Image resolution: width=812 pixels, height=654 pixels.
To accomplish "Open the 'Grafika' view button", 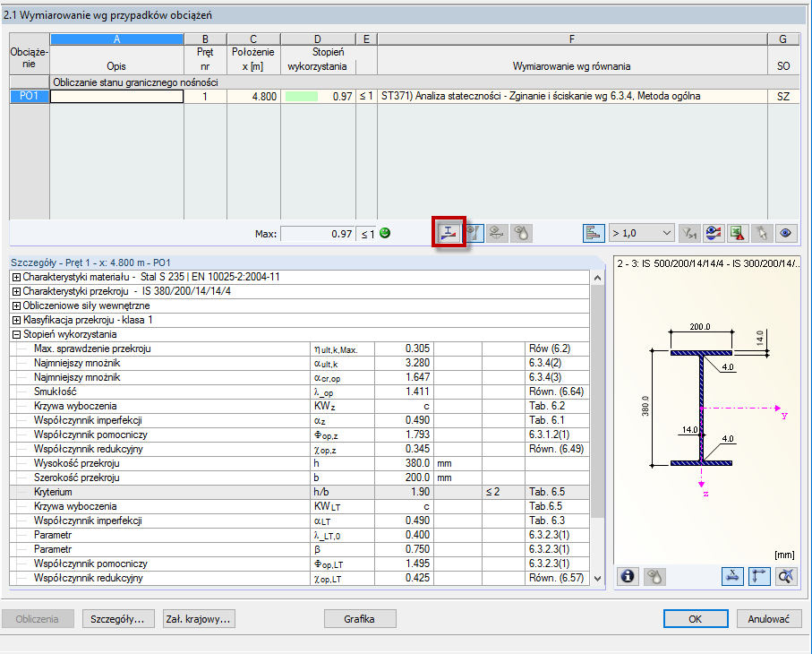I will point(359,619).
